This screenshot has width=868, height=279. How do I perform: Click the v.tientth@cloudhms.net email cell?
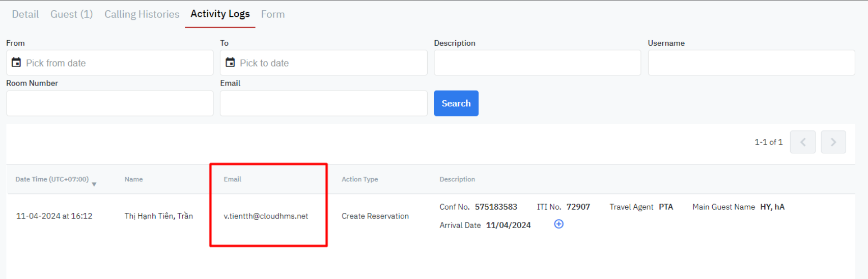[266, 216]
